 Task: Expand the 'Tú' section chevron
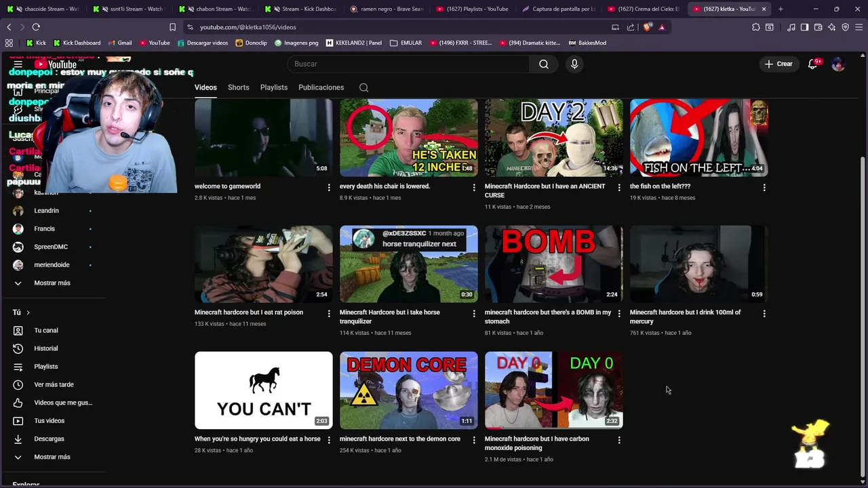click(28, 312)
